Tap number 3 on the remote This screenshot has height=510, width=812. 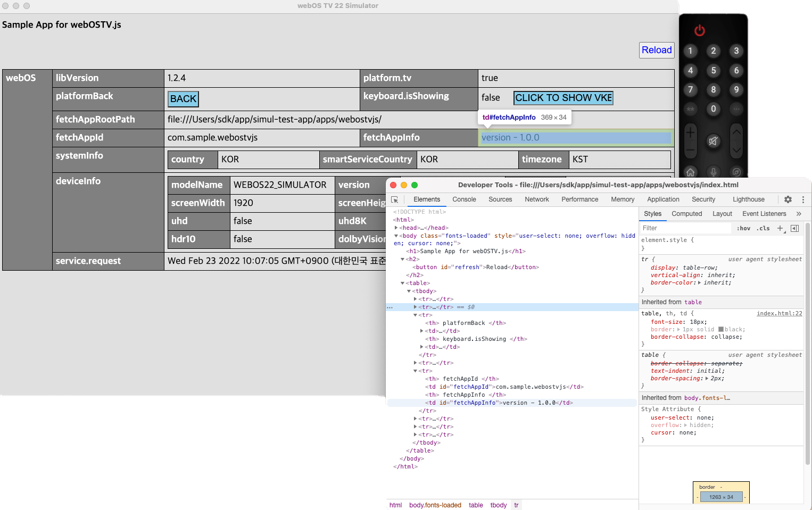pos(736,51)
